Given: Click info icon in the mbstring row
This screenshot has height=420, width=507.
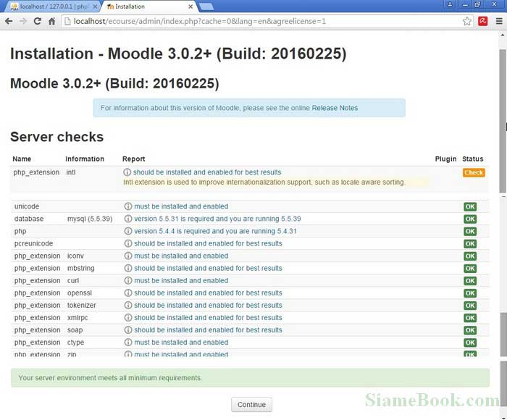Looking at the screenshot, I should point(128,268).
